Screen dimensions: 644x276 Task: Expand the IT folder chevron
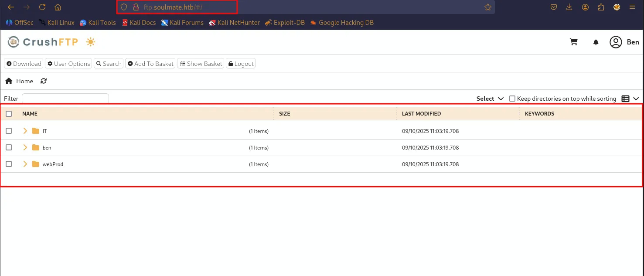click(25, 131)
